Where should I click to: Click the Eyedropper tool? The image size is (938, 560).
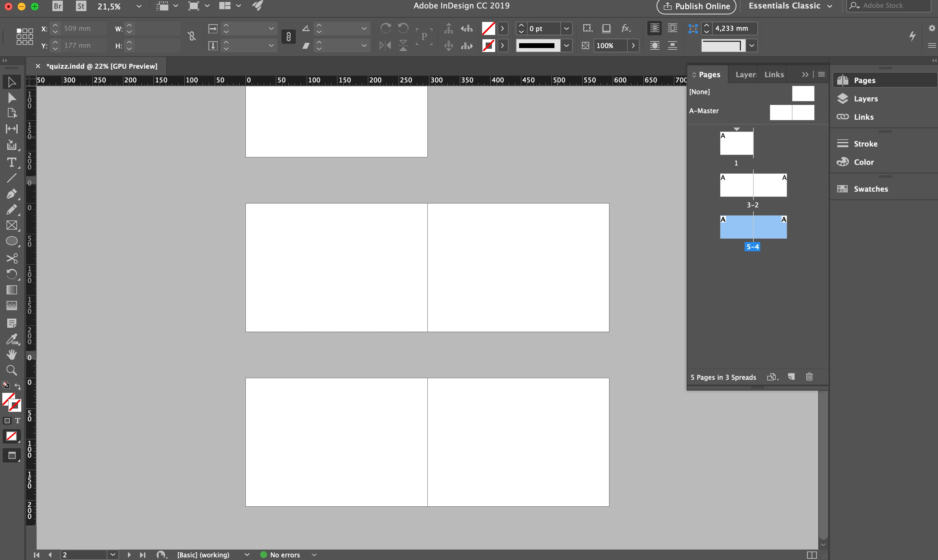[x=11, y=339]
